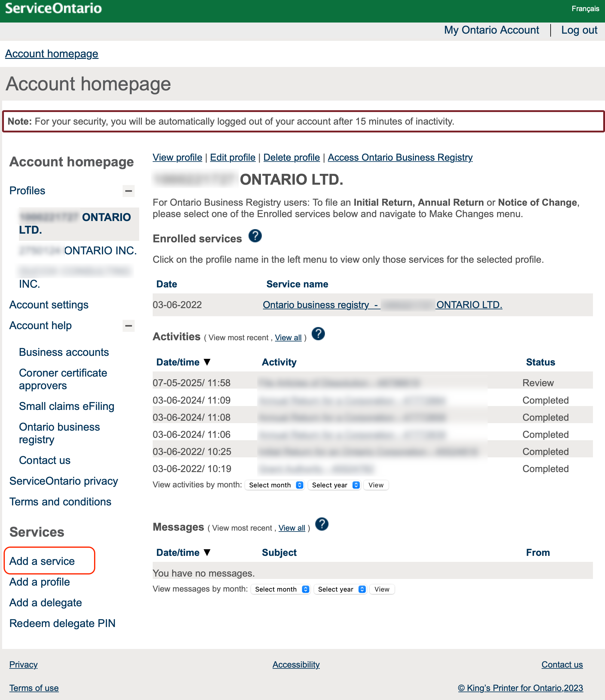
Task: Open footer Contact us link
Action: [x=562, y=665]
